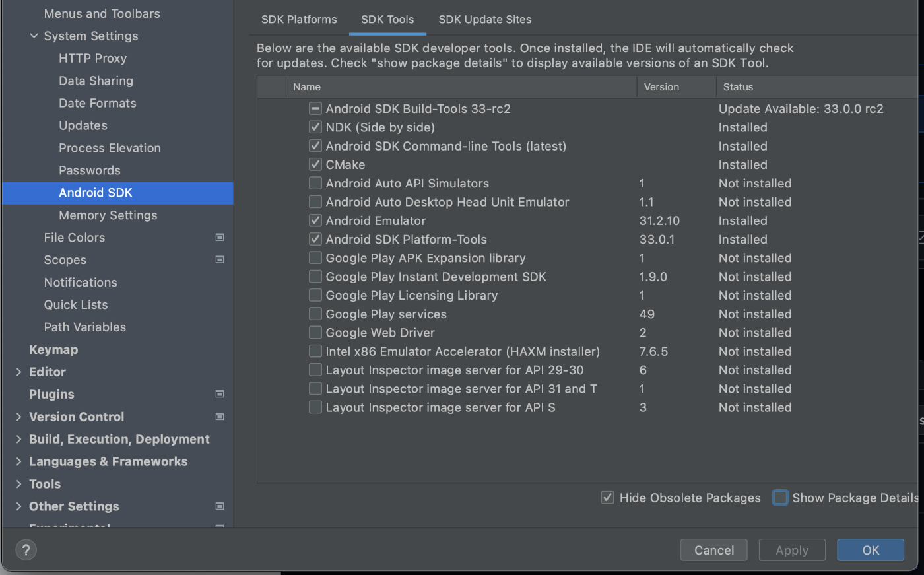Screen dimensions: 924x575
Task: Sort table by Version column header
Action: pos(676,87)
